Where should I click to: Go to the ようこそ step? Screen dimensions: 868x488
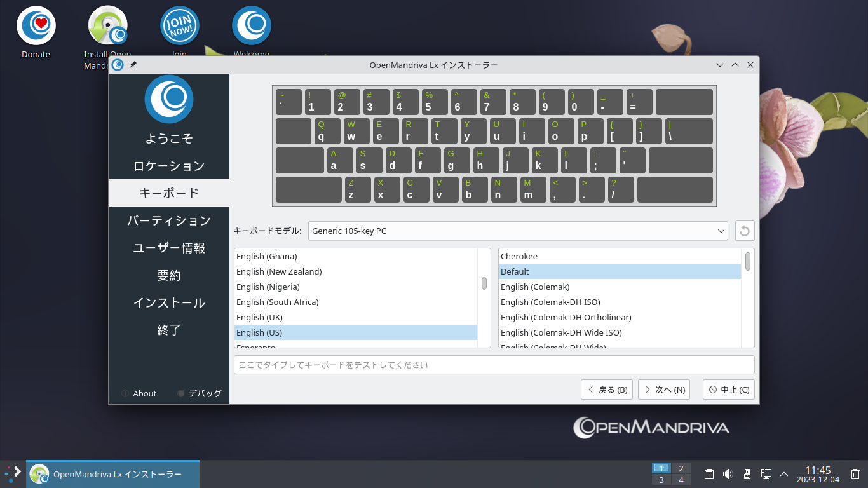(x=168, y=138)
